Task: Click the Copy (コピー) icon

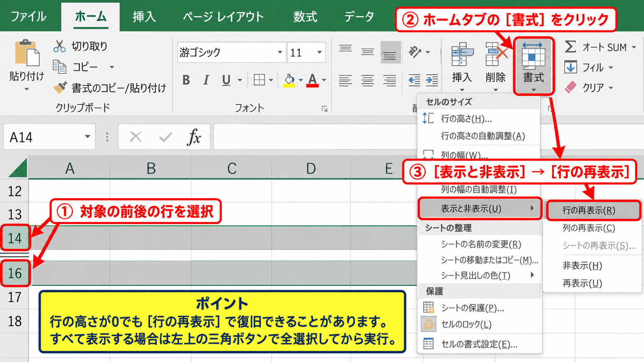Action: pos(59,67)
